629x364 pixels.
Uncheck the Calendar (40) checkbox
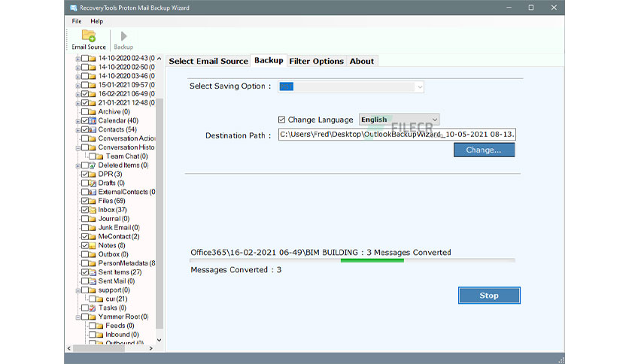[x=85, y=120]
